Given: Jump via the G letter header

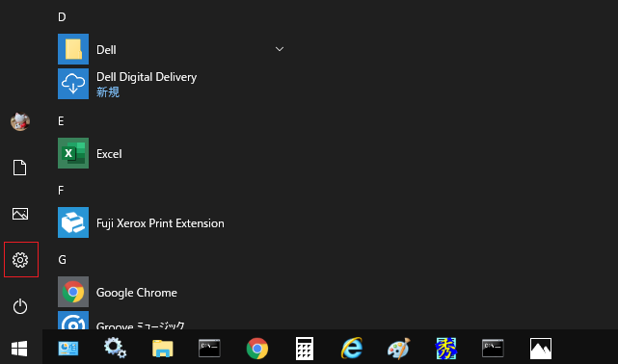Looking at the screenshot, I should click(63, 260).
